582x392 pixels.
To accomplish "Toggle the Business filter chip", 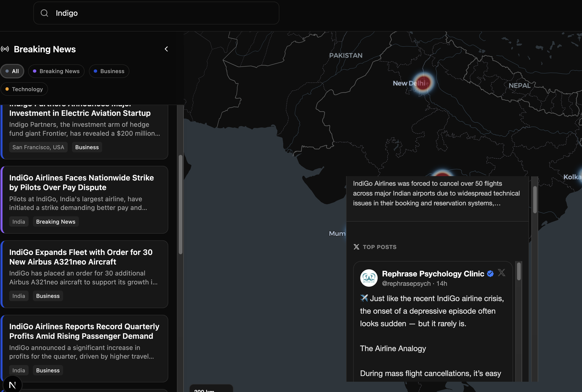I will 109,71.
